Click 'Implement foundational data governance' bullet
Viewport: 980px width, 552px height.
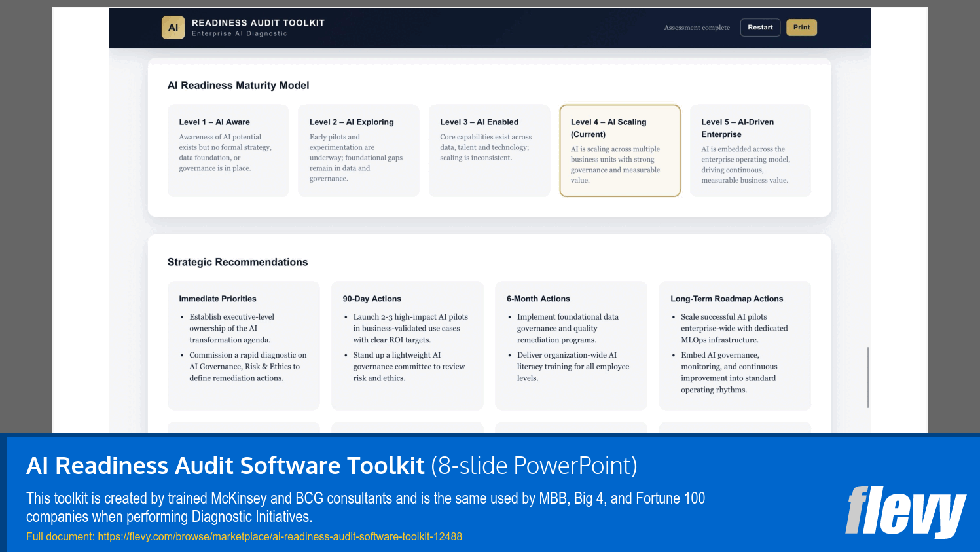pos(568,328)
